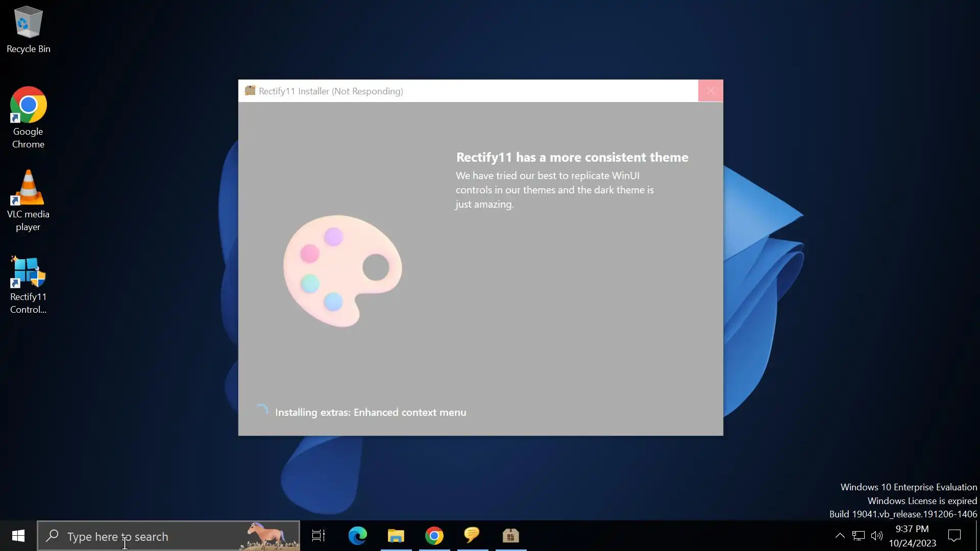Close the Rectify11 Installer window
980x551 pixels.
point(710,91)
